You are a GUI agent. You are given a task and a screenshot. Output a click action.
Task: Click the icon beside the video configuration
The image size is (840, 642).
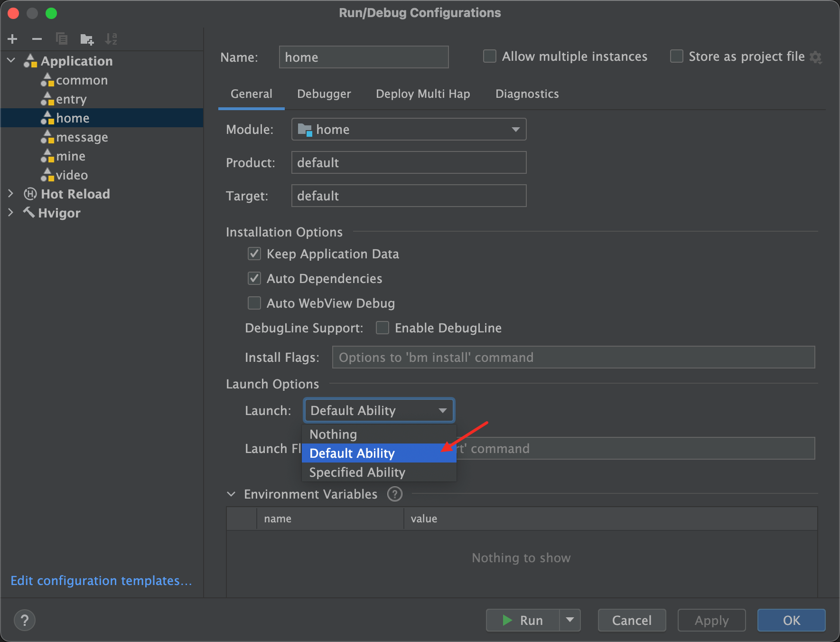[47, 175]
